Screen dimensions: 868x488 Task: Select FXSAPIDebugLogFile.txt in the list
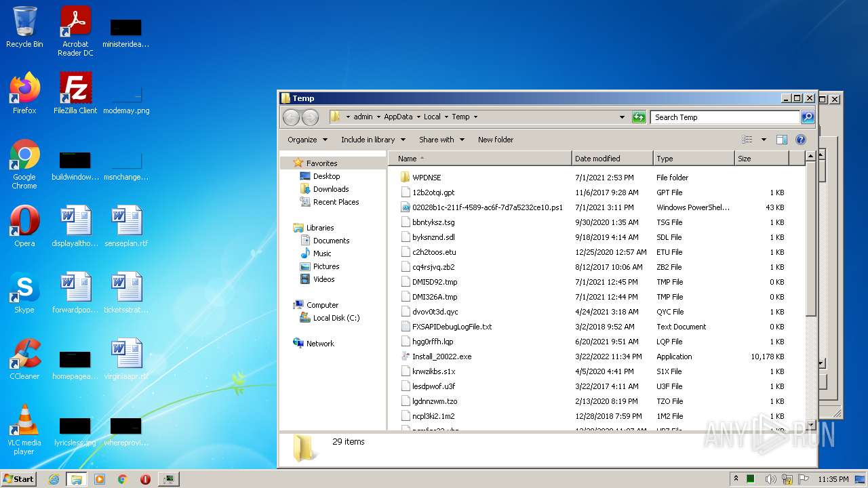[x=452, y=327]
